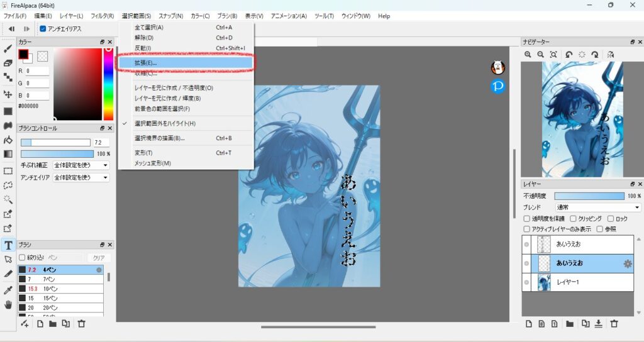Delete layer with the trash icon
Viewport: 644px width, 342px height.
(x=614, y=324)
